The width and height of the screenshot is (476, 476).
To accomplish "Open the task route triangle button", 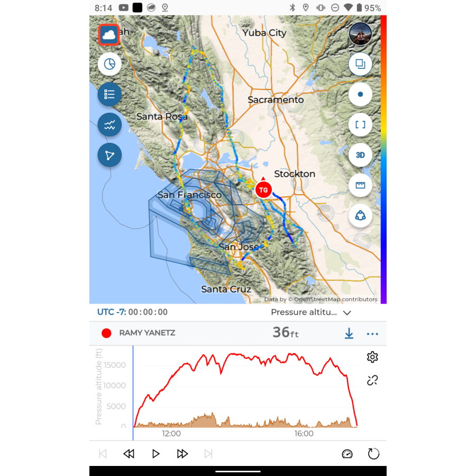I will tap(109, 155).
